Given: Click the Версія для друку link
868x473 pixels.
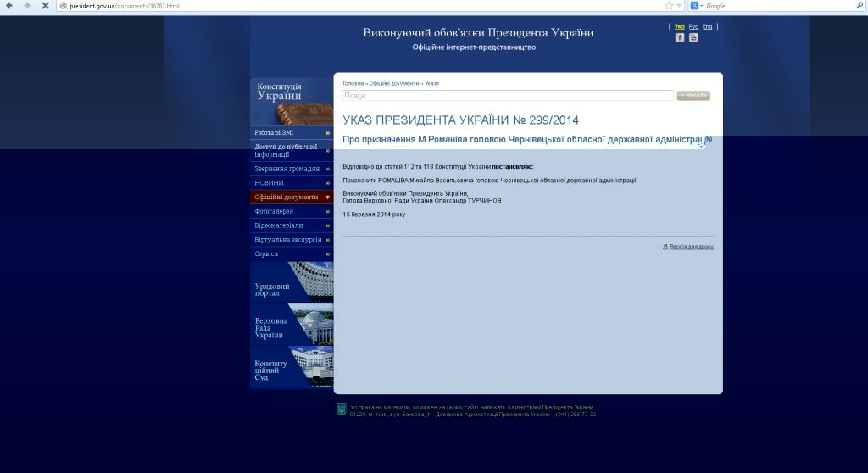Looking at the screenshot, I should pos(690,247).
